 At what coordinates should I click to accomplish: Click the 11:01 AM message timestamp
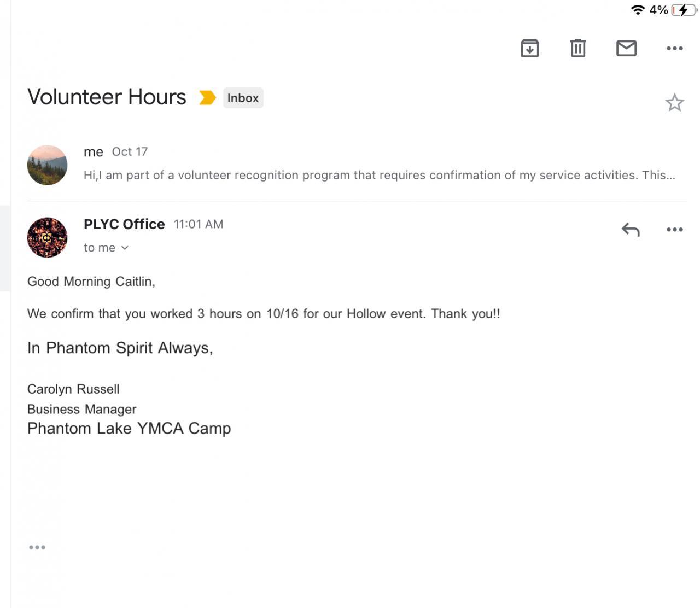(x=199, y=224)
